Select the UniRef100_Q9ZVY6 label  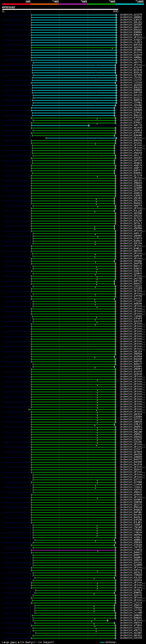(x=131, y=48)
